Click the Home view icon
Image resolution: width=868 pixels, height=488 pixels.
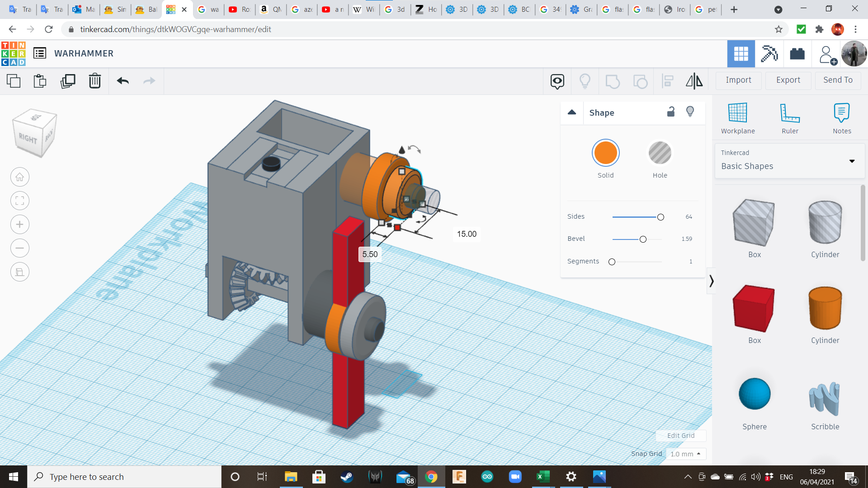(20, 177)
